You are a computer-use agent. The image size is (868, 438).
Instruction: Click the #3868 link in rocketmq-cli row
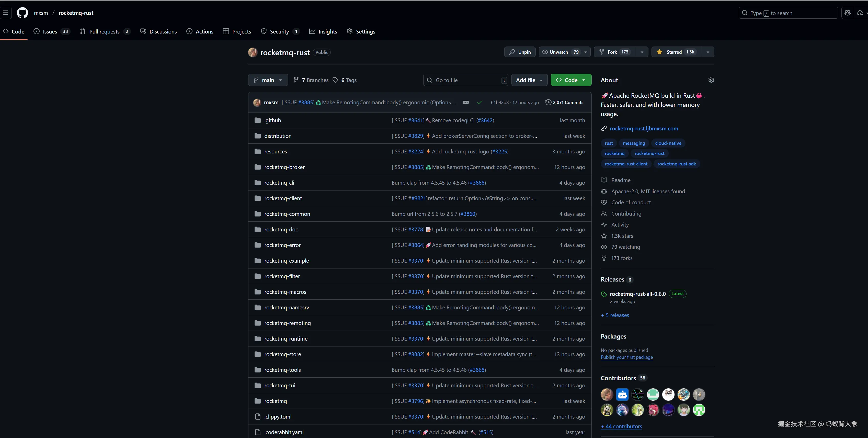coord(477,183)
